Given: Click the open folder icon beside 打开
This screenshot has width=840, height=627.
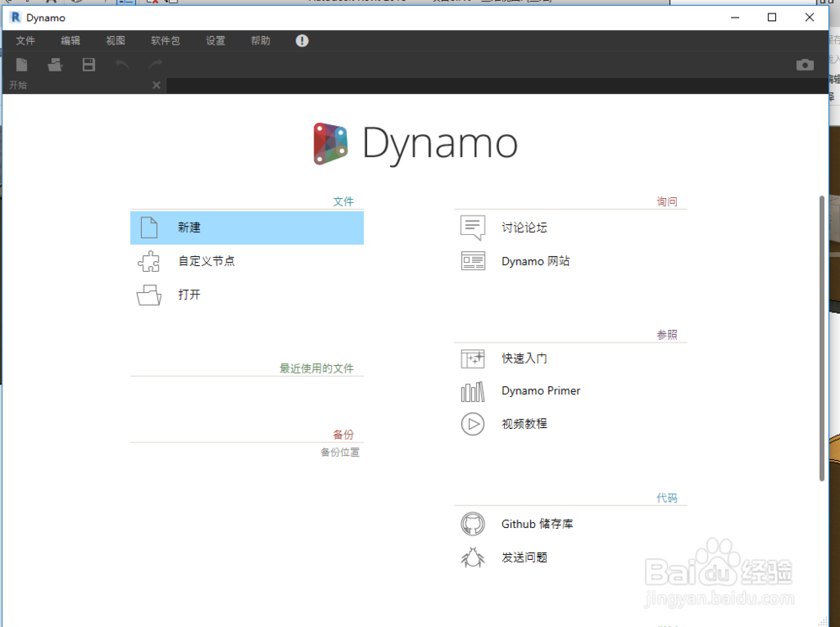Looking at the screenshot, I should click(149, 295).
